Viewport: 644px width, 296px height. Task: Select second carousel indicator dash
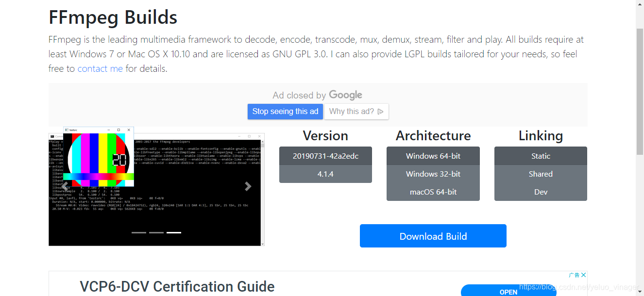pyautogui.click(x=156, y=232)
